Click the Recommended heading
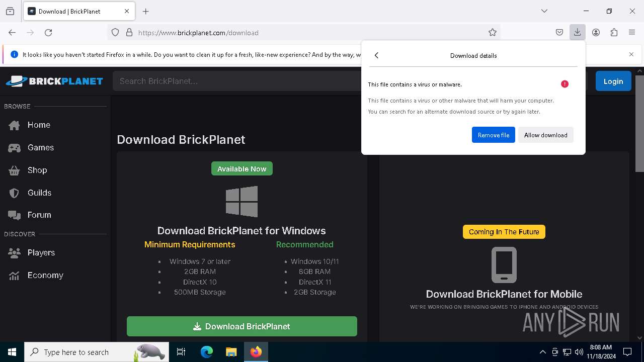 pos(304,244)
